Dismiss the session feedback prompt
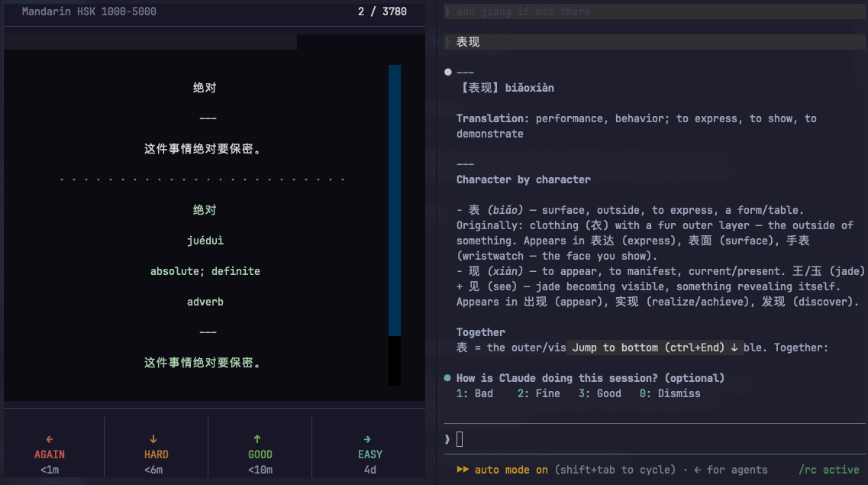Screen dimensions: 868x485 (x=670, y=393)
